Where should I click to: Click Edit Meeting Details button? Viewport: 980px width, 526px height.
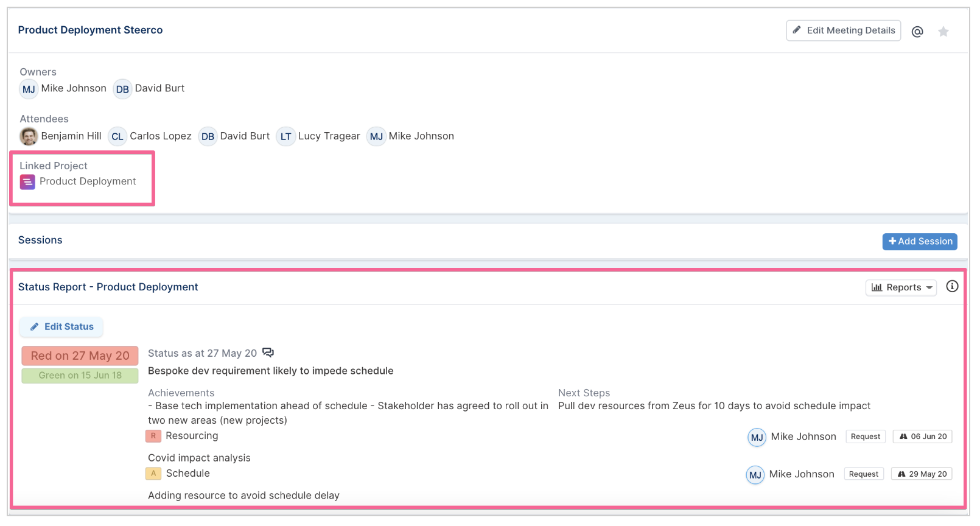tap(844, 30)
